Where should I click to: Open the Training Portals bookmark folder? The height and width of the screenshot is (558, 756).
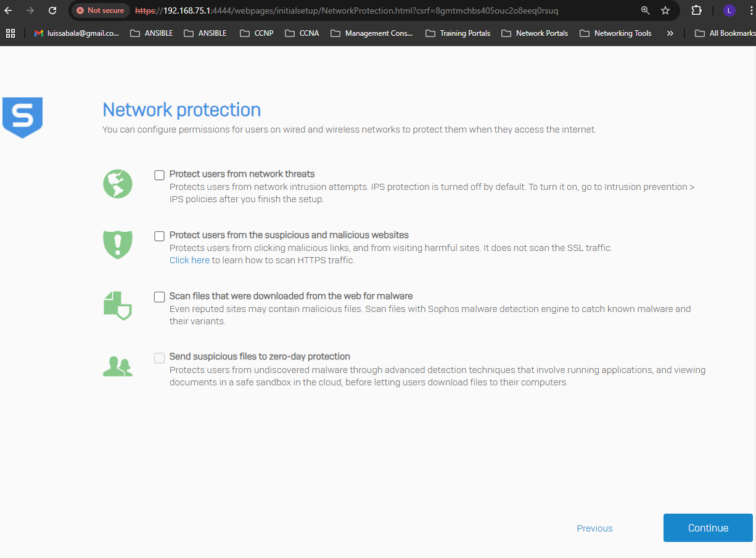(458, 33)
